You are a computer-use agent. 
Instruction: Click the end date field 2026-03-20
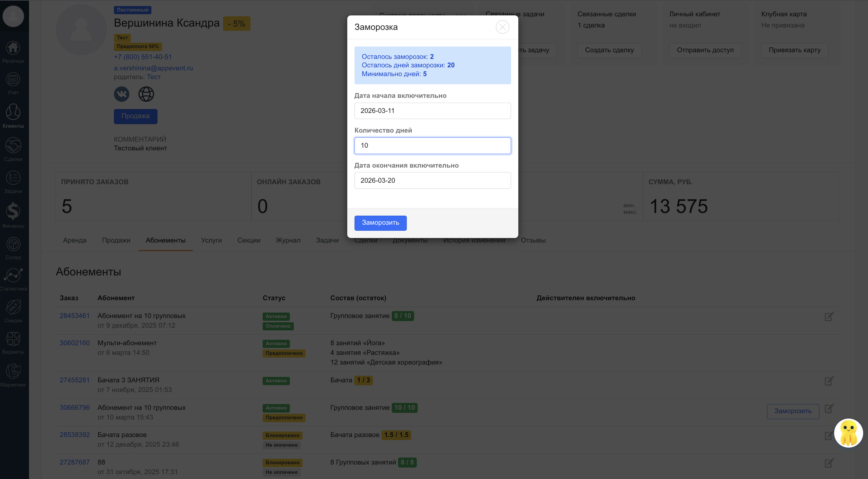point(432,180)
